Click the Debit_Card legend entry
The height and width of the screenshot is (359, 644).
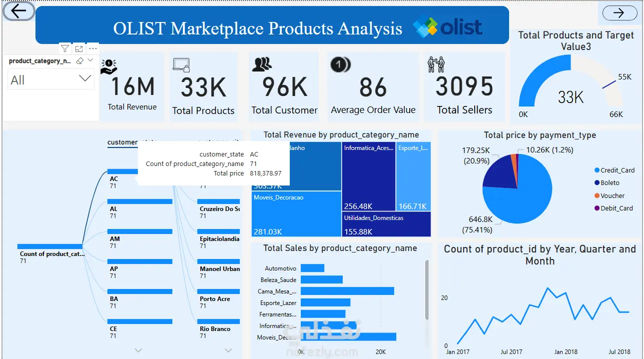(x=614, y=208)
